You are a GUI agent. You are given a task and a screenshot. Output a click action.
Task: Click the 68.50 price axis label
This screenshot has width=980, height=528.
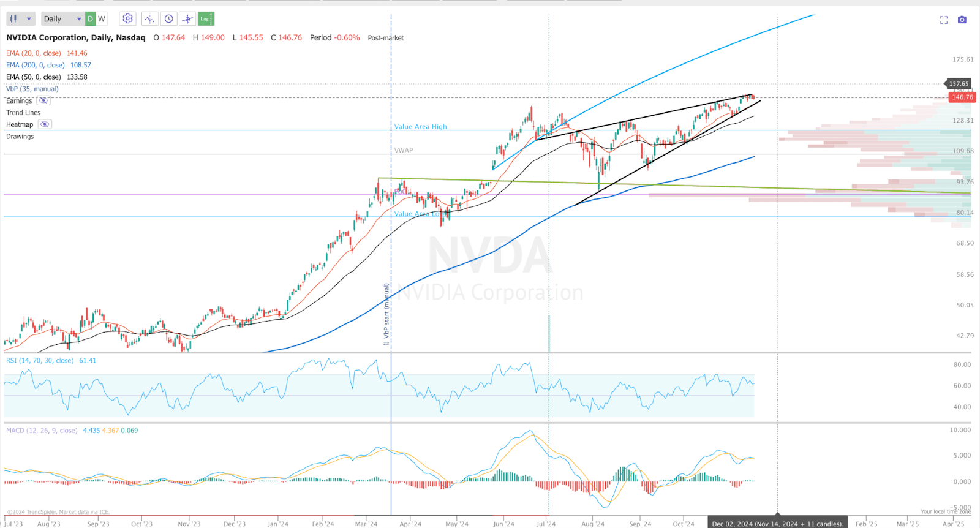click(965, 243)
